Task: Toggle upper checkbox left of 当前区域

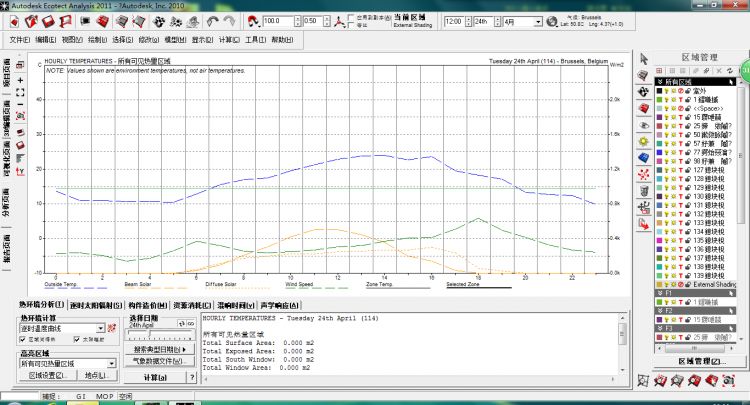Action: pos(352,18)
